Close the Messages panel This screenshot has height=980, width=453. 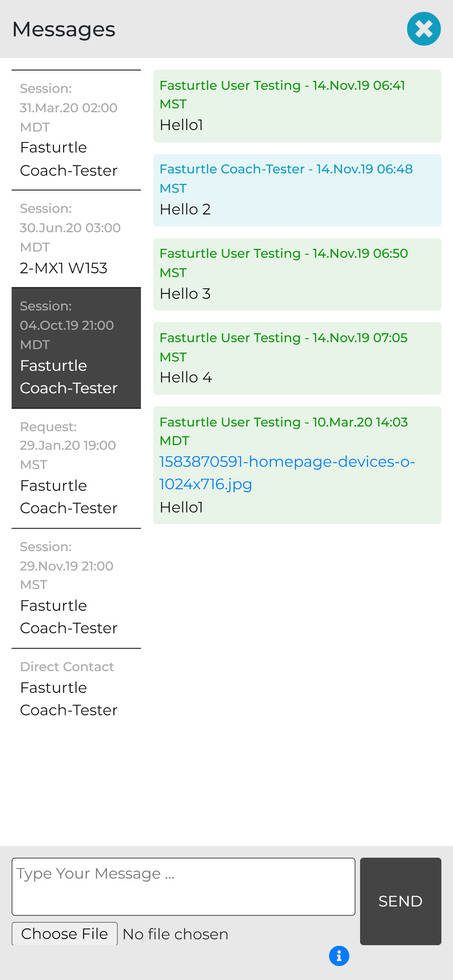click(424, 29)
